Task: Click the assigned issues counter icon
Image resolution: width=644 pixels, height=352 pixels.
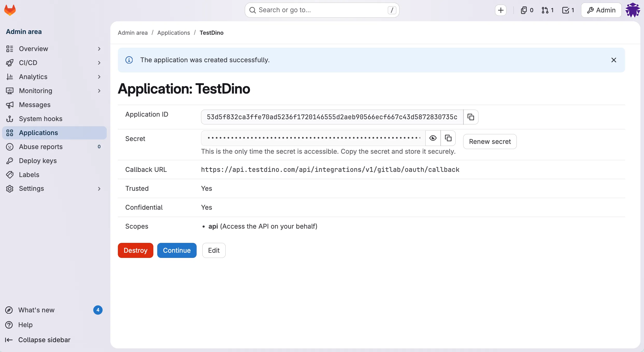Action: click(x=527, y=10)
